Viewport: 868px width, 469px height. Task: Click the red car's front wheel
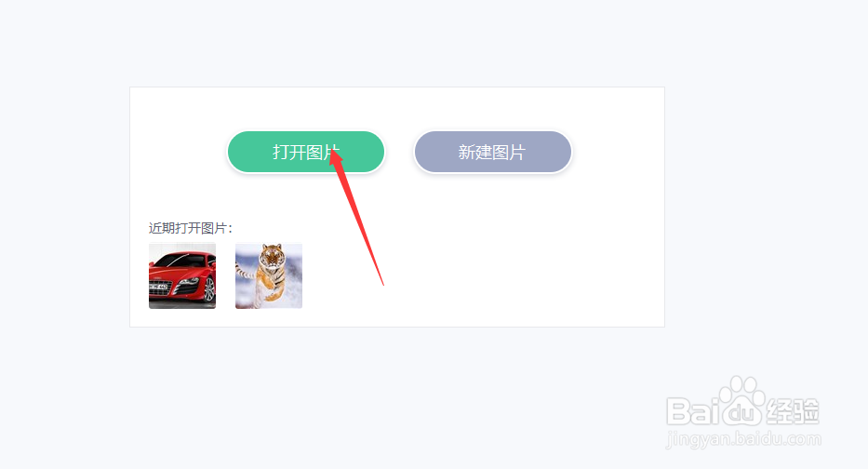[209, 289]
